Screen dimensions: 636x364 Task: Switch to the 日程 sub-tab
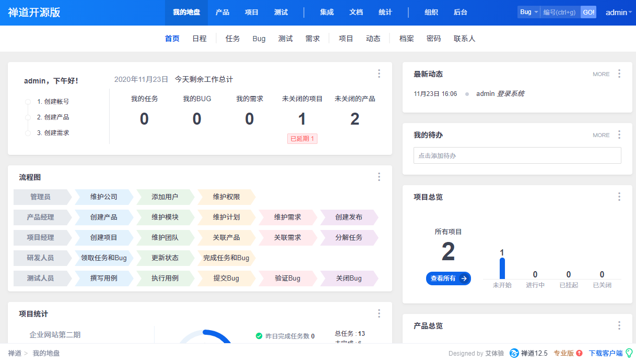click(199, 39)
